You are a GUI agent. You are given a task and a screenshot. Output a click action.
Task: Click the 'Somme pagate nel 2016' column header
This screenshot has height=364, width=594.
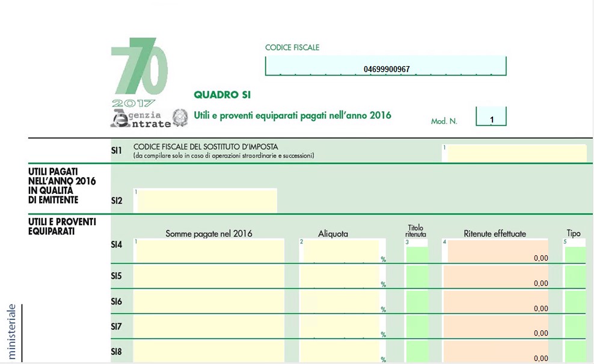coord(209,234)
